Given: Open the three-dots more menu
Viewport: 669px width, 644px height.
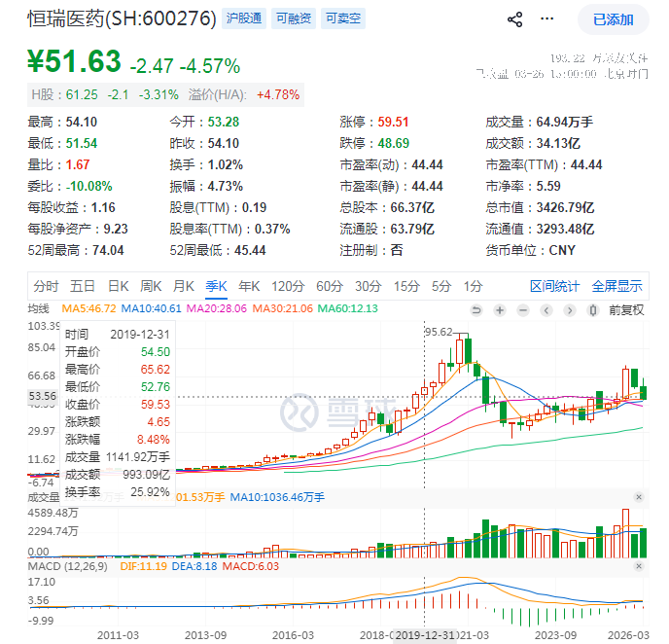Looking at the screenshot, I should tap(546, 18).
